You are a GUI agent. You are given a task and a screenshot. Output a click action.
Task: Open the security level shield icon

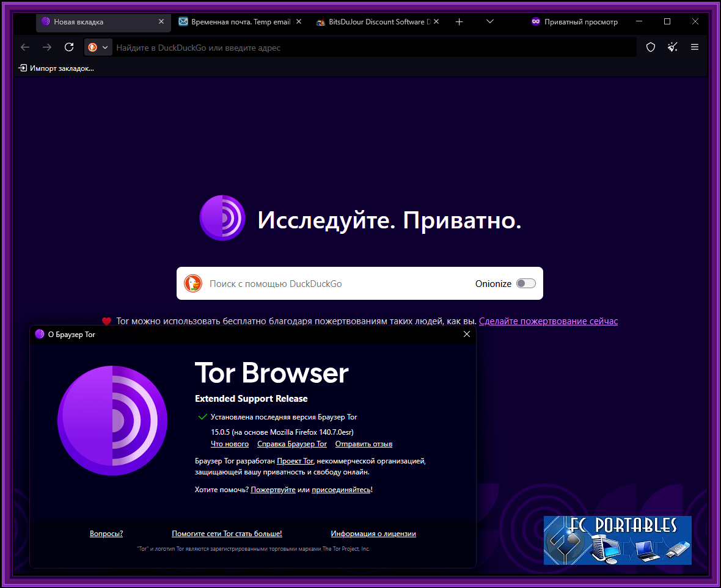tap(650, 47)
